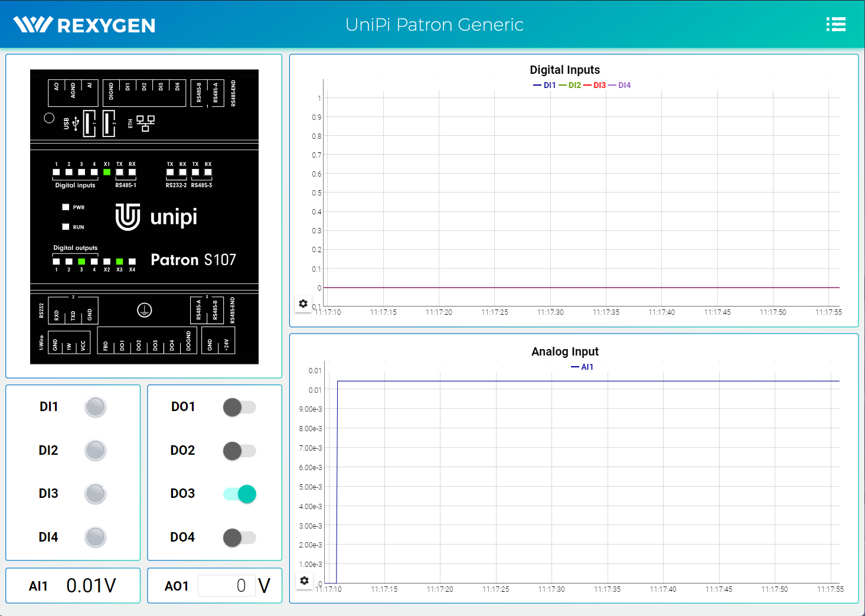Click the DI2 indicator LED
The image size is (865, 616).
tap(95, 451)
